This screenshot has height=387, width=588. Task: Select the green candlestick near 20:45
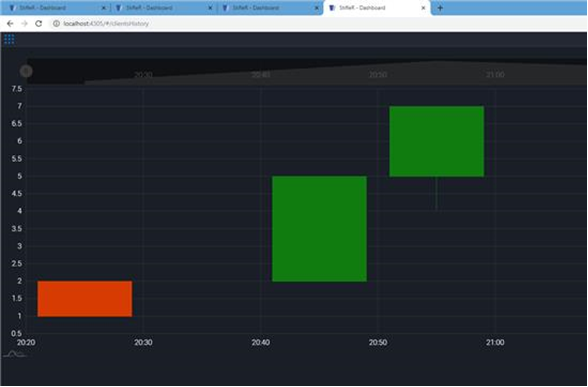[x=320, y=229]
